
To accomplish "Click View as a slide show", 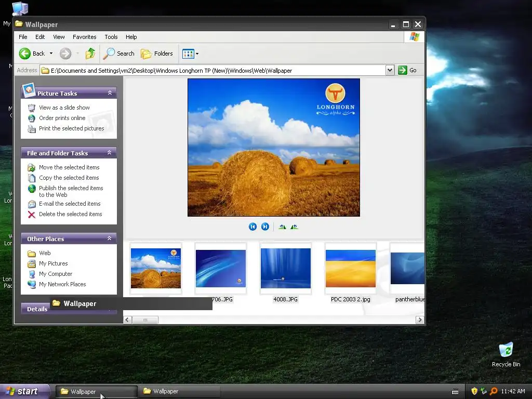I will coord(64,108).
